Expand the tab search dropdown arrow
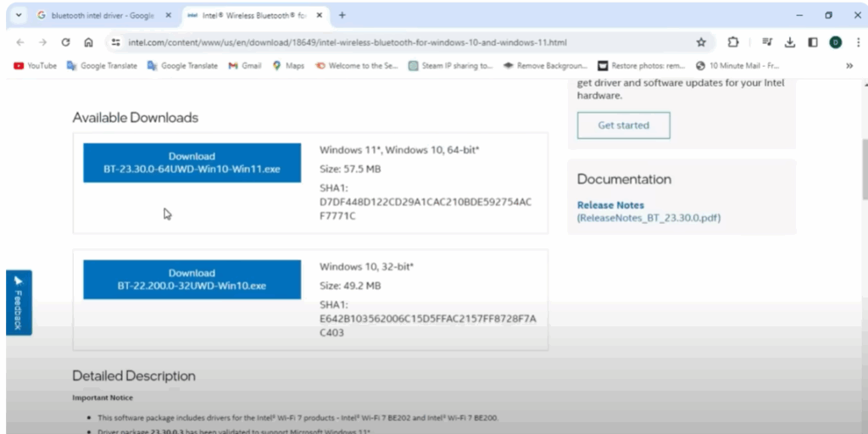 [19, 15]
